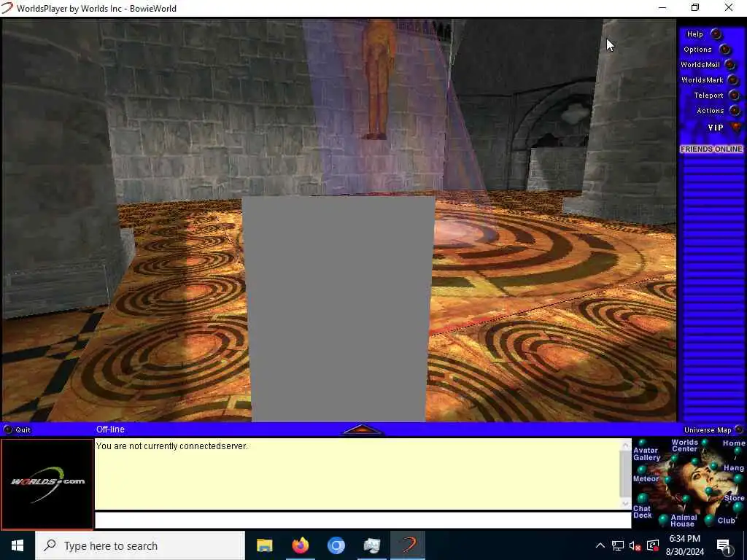Image resolution: width=747 pixels, height=560 pixels.
Task: Click the FRIENDS ONLINE header
Action: (x=711, y=149)
